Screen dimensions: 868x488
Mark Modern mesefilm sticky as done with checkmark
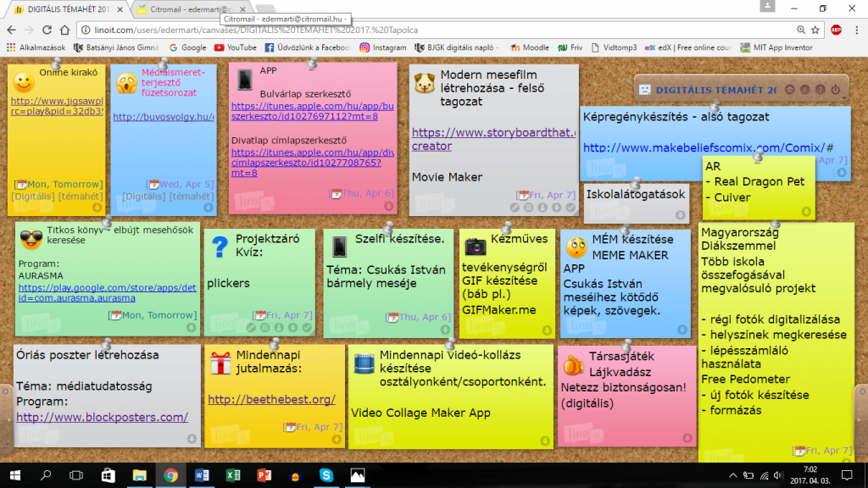pyautogui.click(x=570, y=208)
